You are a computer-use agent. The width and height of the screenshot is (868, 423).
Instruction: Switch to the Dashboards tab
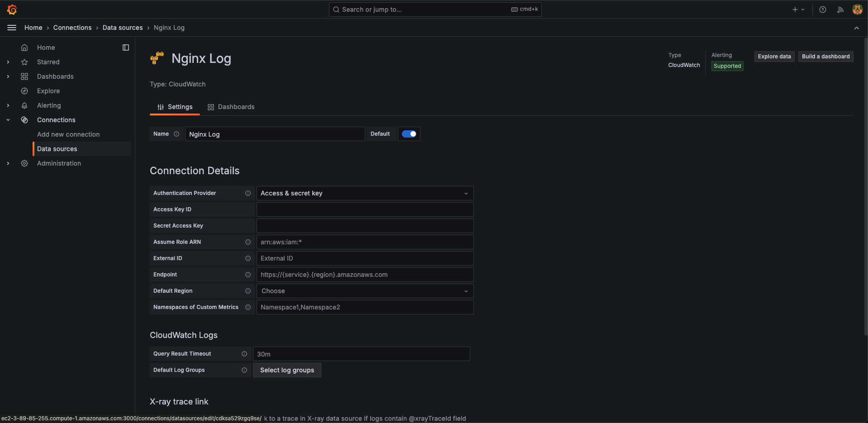[x=231, y=107]
